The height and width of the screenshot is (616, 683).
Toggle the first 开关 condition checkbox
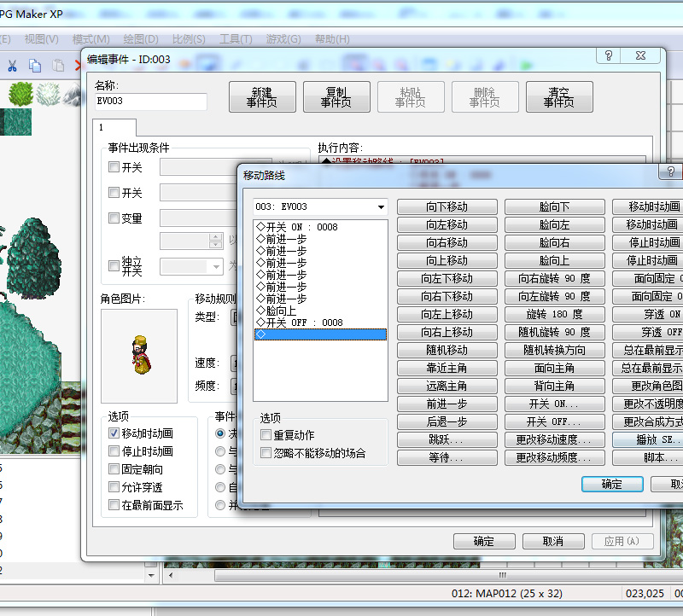(x=114, y=166)
